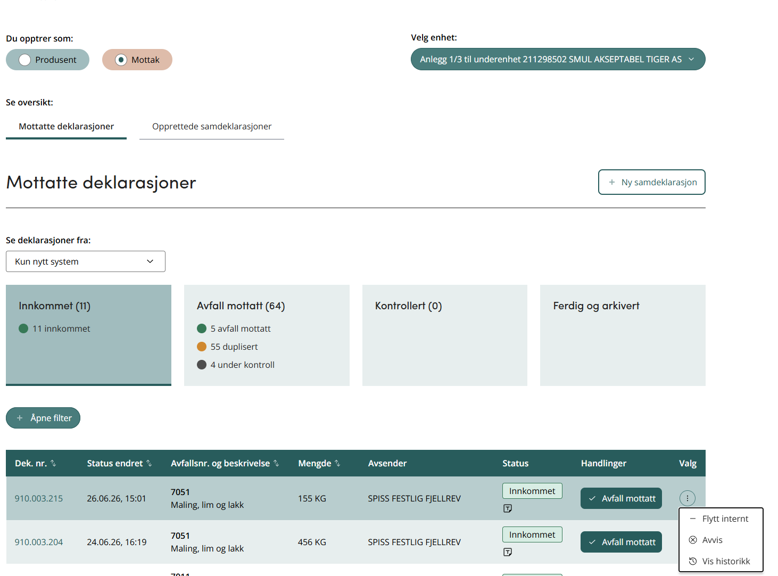Choose Flytt internt from options menu
Screen dimensions: 778x576
coord(720,519)
